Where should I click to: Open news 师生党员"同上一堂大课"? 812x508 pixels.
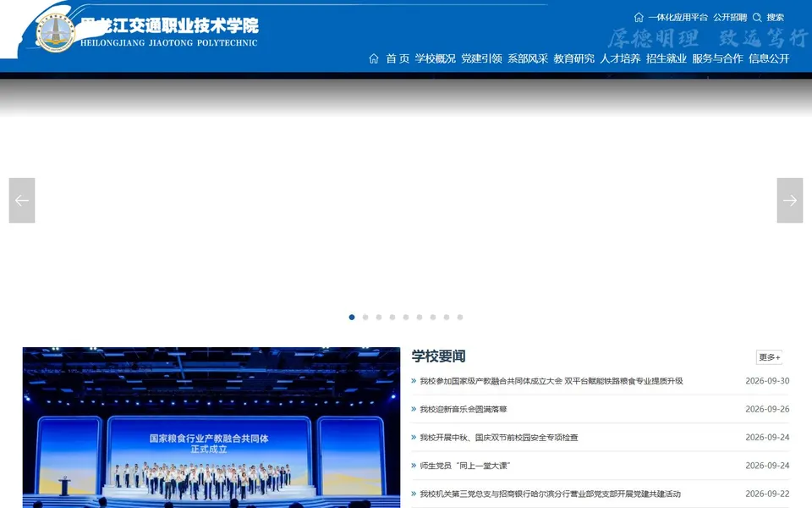(465, 466)
